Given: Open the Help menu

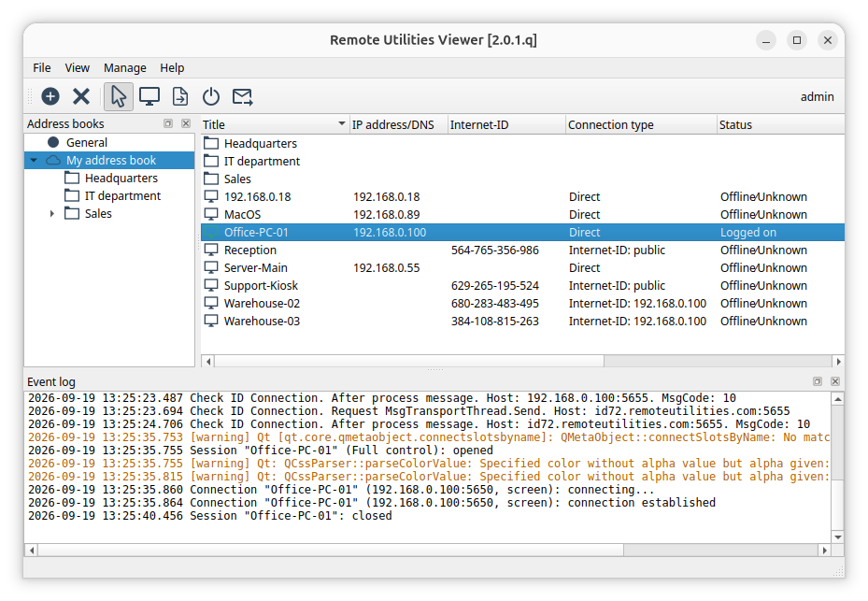Looking at the screenshot, I should click(x=172, y=67).
